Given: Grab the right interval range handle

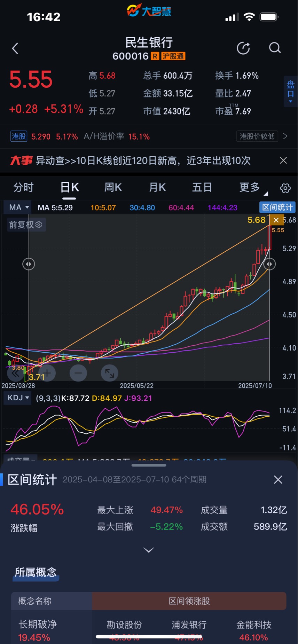Looking at the screenshot, I should (x=269, y=264).
